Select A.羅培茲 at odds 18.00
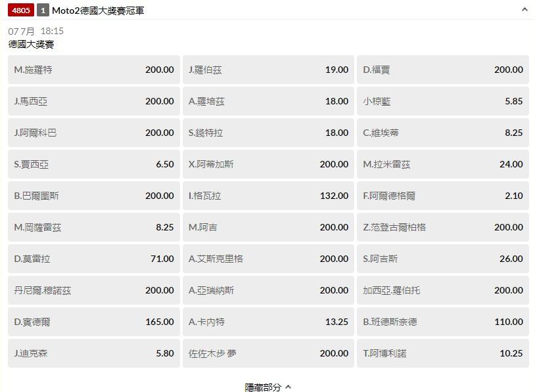This screenshot has width=535, height=392. [268, 101]
